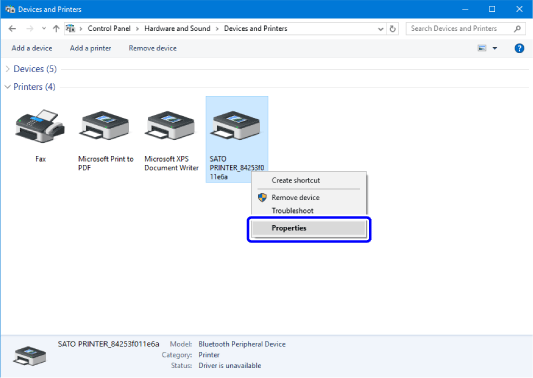This screenshot has width=533, height=378.
Task: Click Add a device in the toolbar
Action: click(32, 48)
